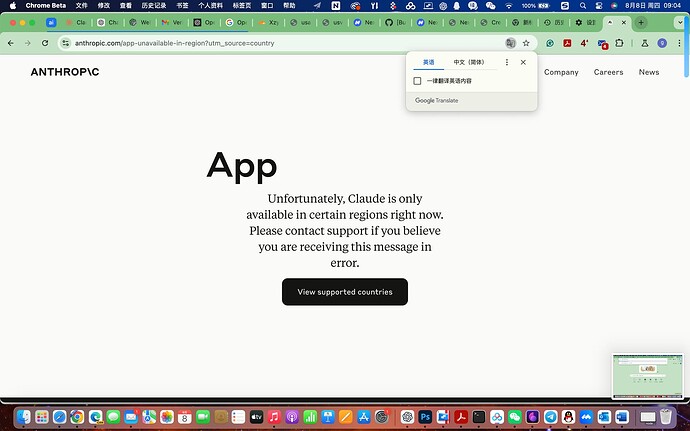The width and height of the screenshot is (690, 431).
Task: Open the Trash in the Dock
Action: coord(666,416)
